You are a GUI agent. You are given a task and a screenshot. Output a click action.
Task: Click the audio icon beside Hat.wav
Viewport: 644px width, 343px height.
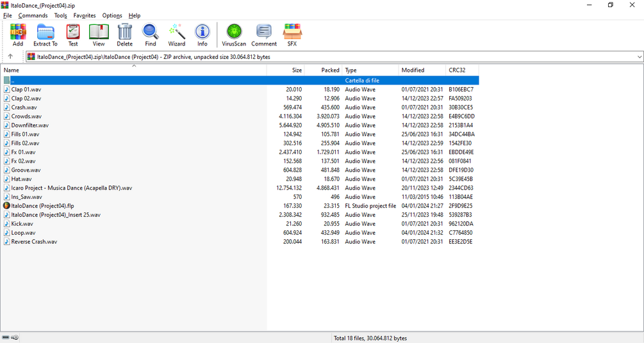7,179
